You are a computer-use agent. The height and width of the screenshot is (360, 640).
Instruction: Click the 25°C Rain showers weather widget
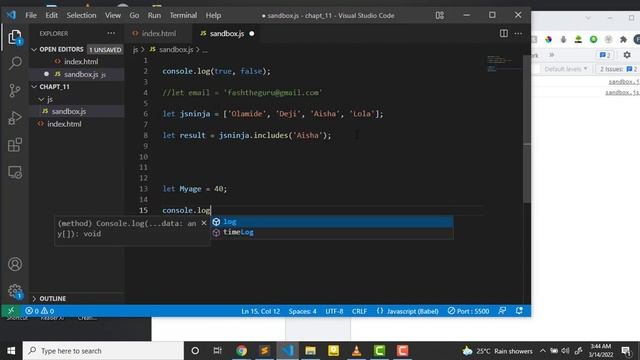(498, 351)
